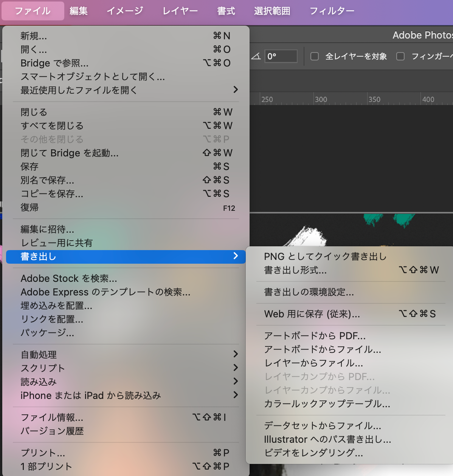Select PNG としてクイック書き出し

(x=325, y=257)
